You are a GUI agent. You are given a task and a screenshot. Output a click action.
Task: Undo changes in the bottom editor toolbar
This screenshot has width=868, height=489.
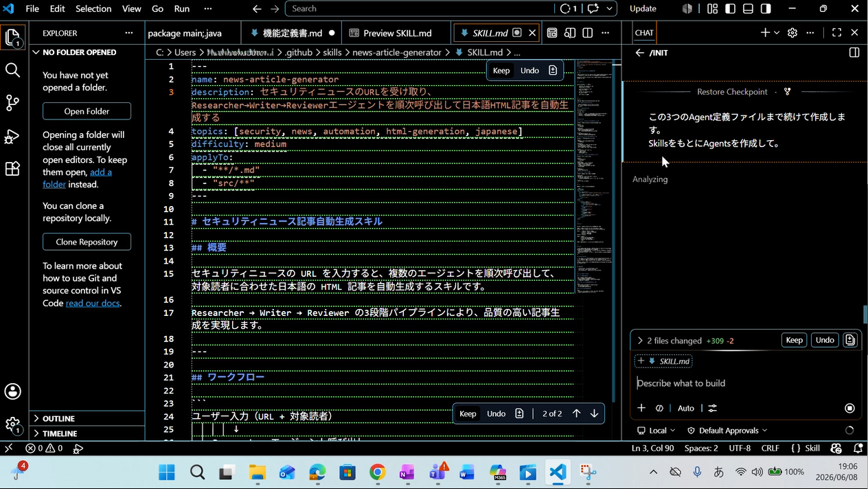(496, 413)
